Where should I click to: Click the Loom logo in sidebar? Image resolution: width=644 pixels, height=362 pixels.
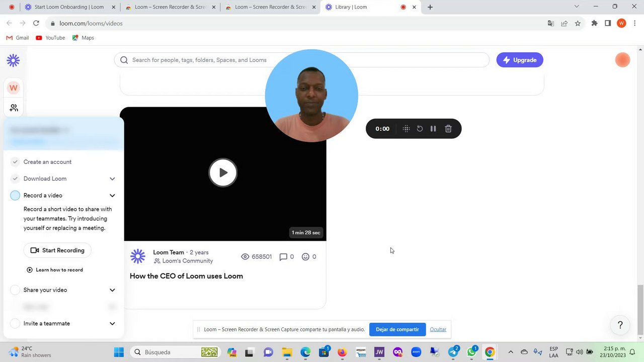[13, 60]
